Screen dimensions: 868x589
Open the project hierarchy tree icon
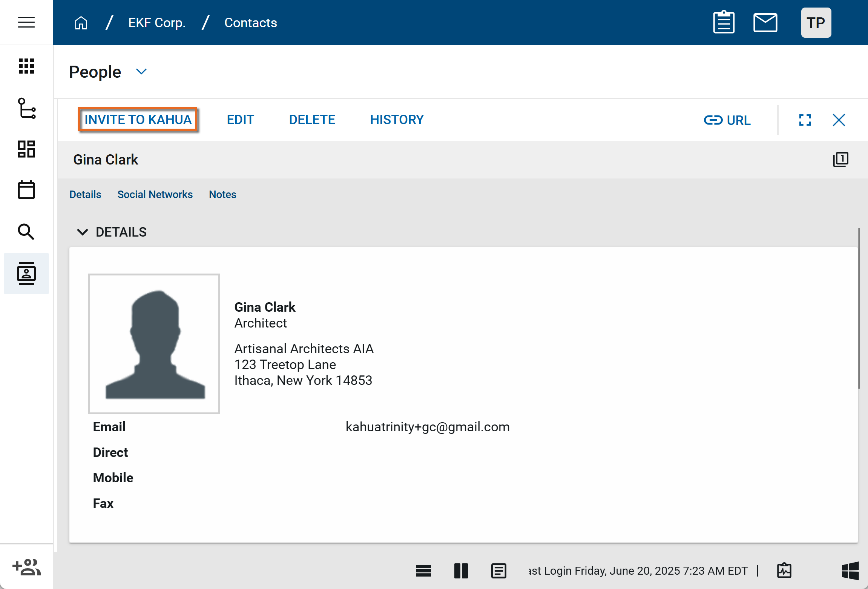point(26,108)
